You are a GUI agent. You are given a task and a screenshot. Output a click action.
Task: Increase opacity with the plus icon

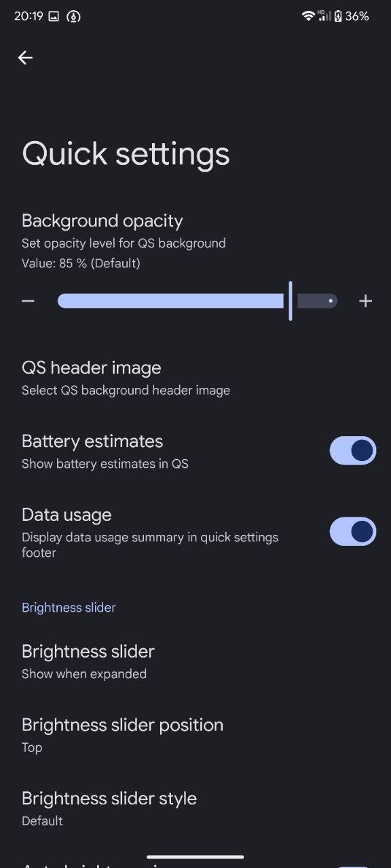pyautogui.click(x=365, y=301)
